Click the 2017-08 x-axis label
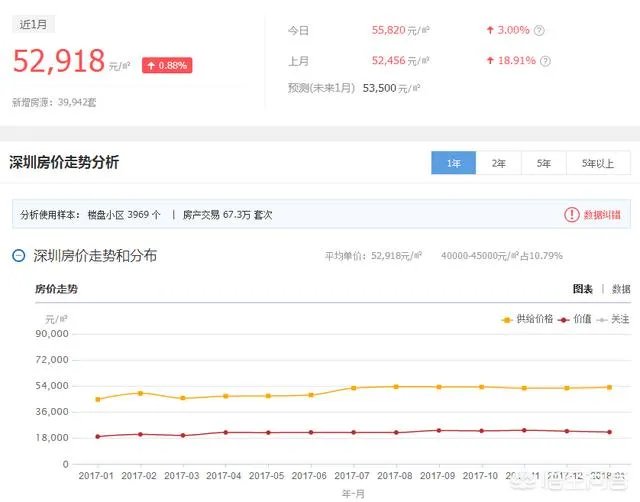The width and height of the screenshot is (640, 502). tap(394, 476)
